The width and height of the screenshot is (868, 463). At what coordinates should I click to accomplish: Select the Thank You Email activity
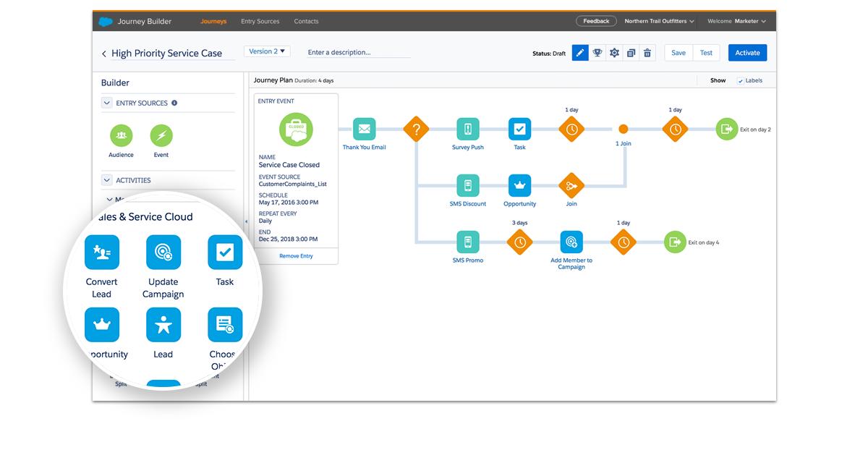[x=364, y=129]
